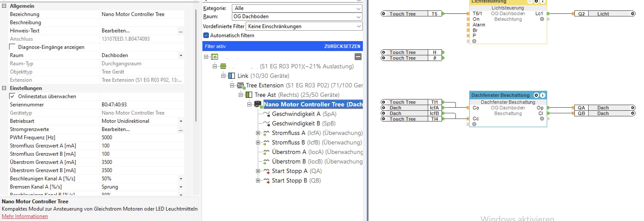
Task: Add input with plus on Lichtsteuerung block
Action: 474,41
